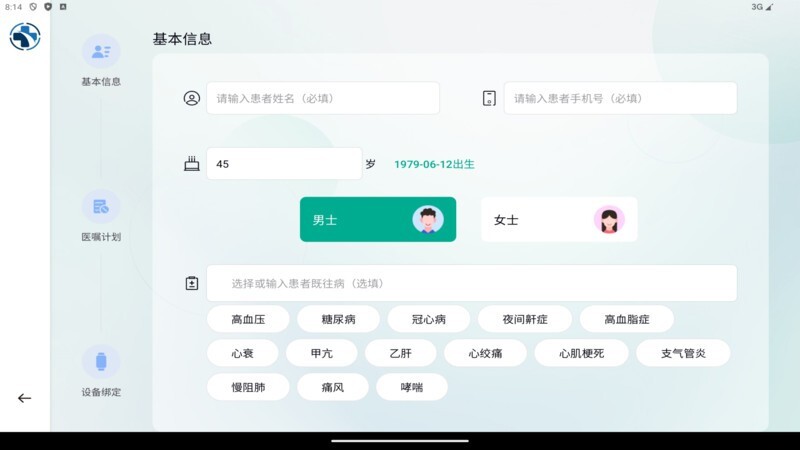The width and height of the screenshot is (800, 450).
Task: Choose the 哮喘 condition chip
Action: tap(411, 387)
